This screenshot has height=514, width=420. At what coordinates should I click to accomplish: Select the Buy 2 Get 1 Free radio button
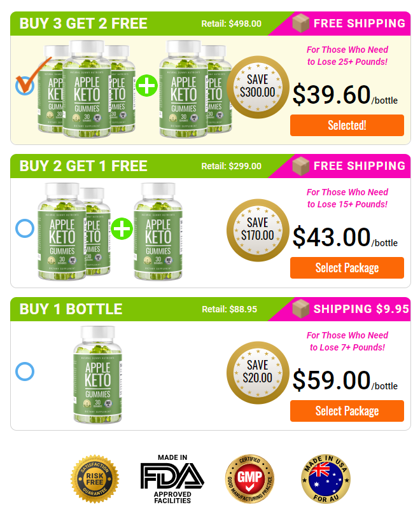25,228
